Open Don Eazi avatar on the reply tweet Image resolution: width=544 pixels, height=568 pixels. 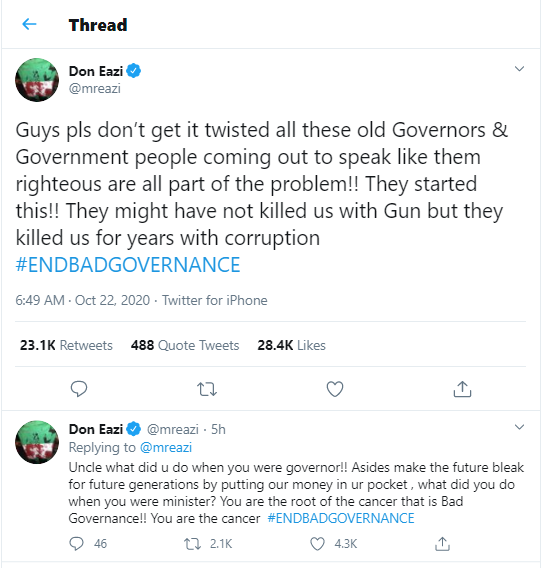click(37, 442)
